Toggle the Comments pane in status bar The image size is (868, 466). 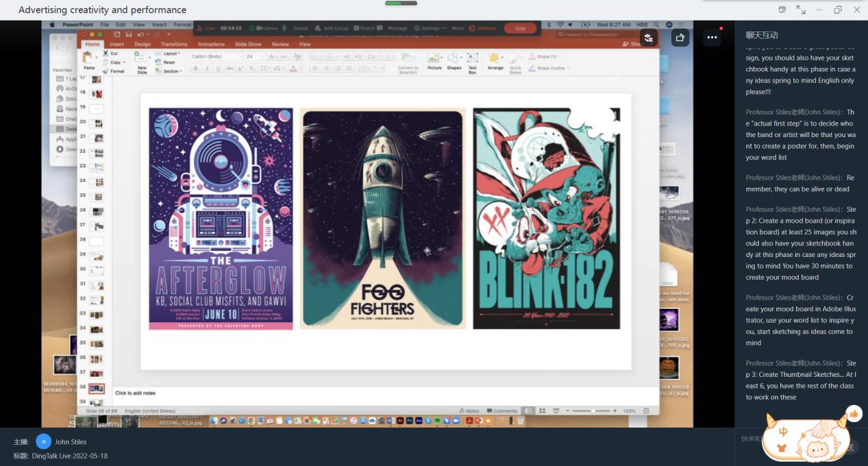click(501, 411)
